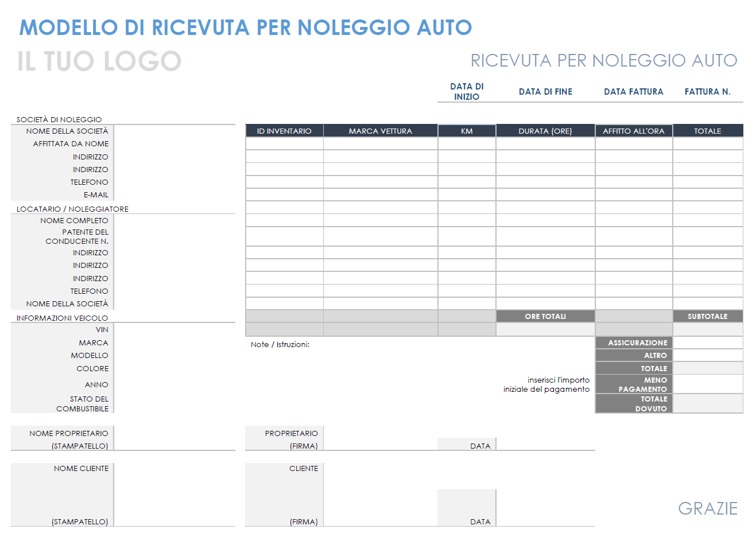Click the first empty cell under DURATA (ORE)

point(545,143)
